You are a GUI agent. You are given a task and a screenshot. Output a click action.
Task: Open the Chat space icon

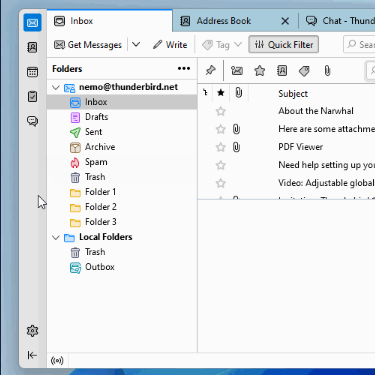pyautogui.click(x=32, y=121)
